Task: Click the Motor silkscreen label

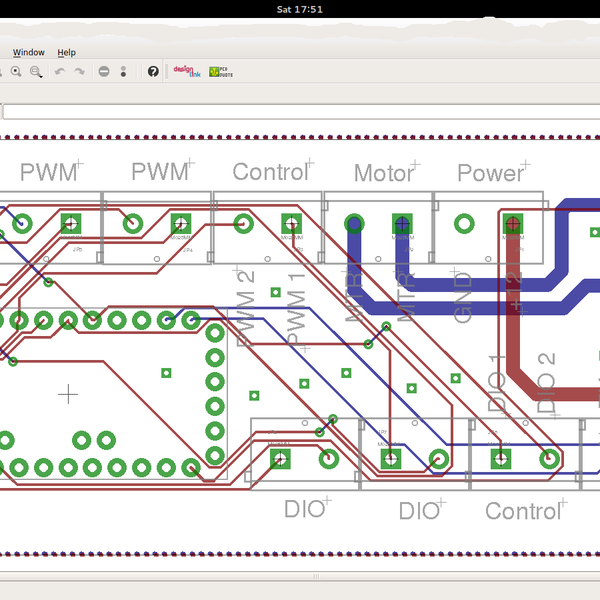Action: (384, 173)
